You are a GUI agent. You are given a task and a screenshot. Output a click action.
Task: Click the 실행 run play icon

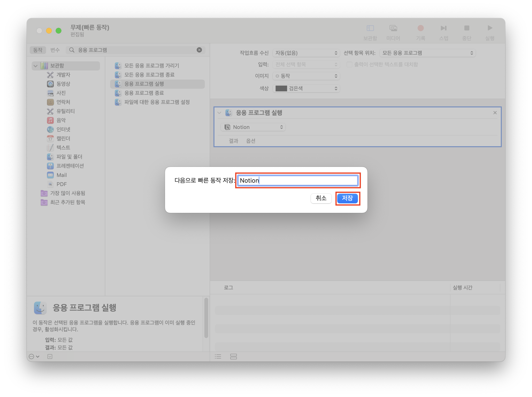point(490,28)
